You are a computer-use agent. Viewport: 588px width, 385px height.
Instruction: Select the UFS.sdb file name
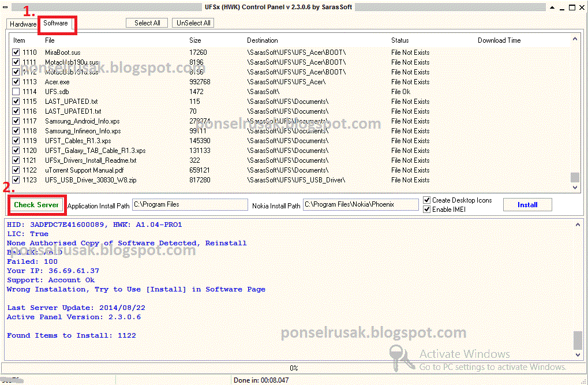pos(57,92)
